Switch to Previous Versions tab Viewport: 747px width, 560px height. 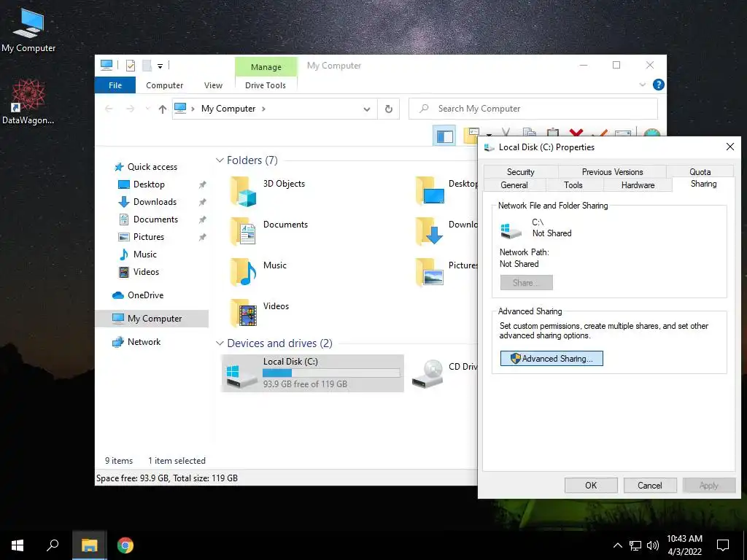click(612, 171)
